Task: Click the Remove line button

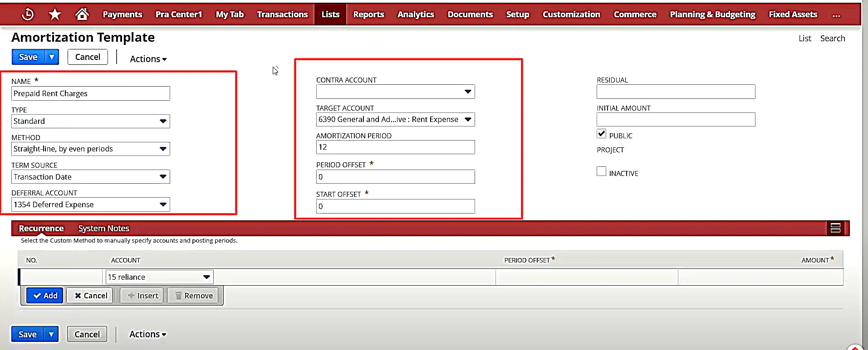Action: [193, 296]
